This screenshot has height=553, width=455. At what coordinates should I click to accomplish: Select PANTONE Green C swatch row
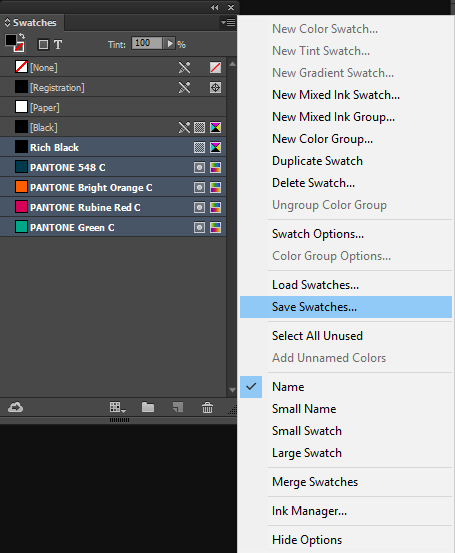coord(113,227)
